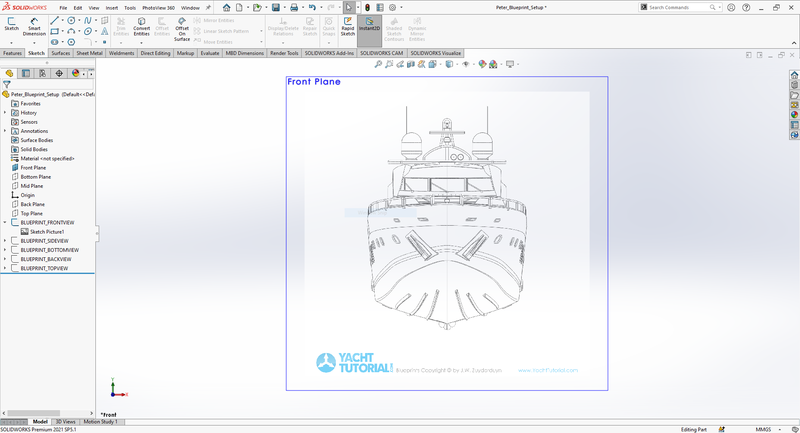Viewport: 800px width, 433px height.
Task: Expand the BLUEPRINT_BOTTOMVIEW sketch
Action: point(5,250)
